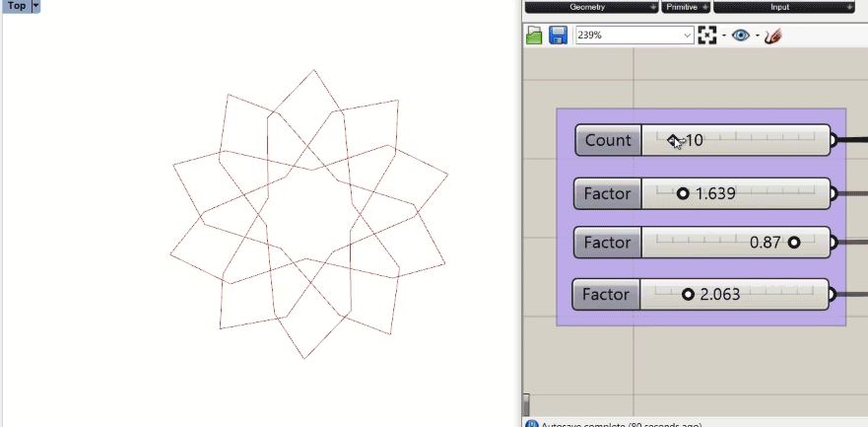The width and height of the screenshot is (868, 427).
Task: Open the named views eye icon
Action: [740, 36]
